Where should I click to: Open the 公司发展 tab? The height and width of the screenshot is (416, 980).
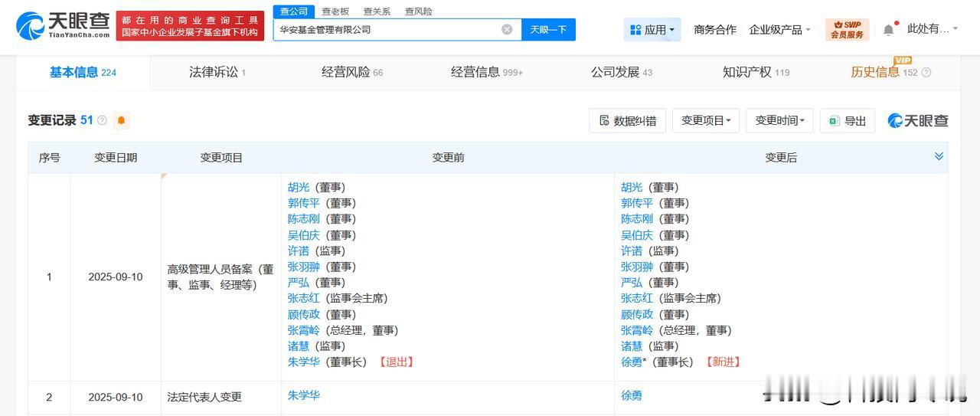click(x=622, y=72)
